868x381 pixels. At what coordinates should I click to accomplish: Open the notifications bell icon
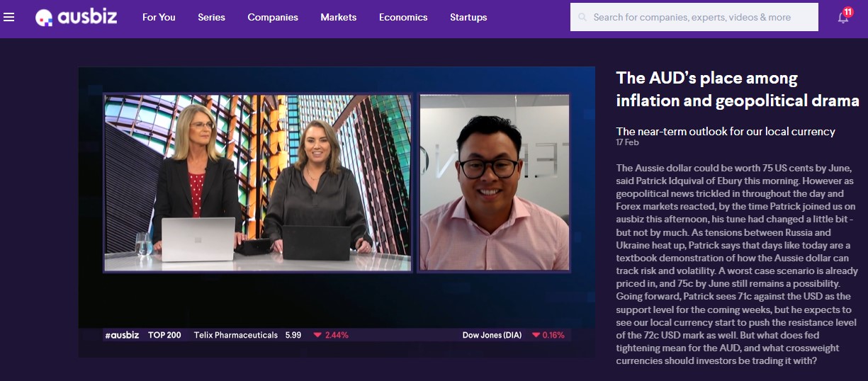click(843, 18)
